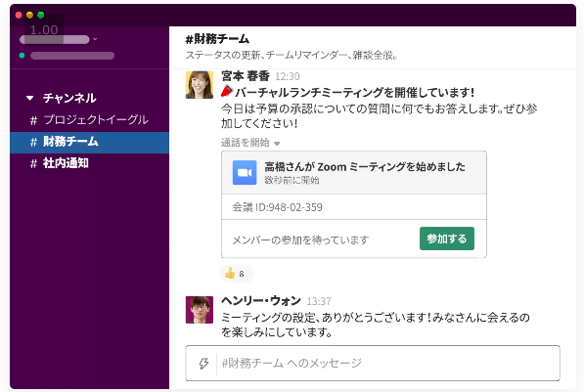Click the thumbs-up reaction with count 8
584x392 pixels.
235,274
